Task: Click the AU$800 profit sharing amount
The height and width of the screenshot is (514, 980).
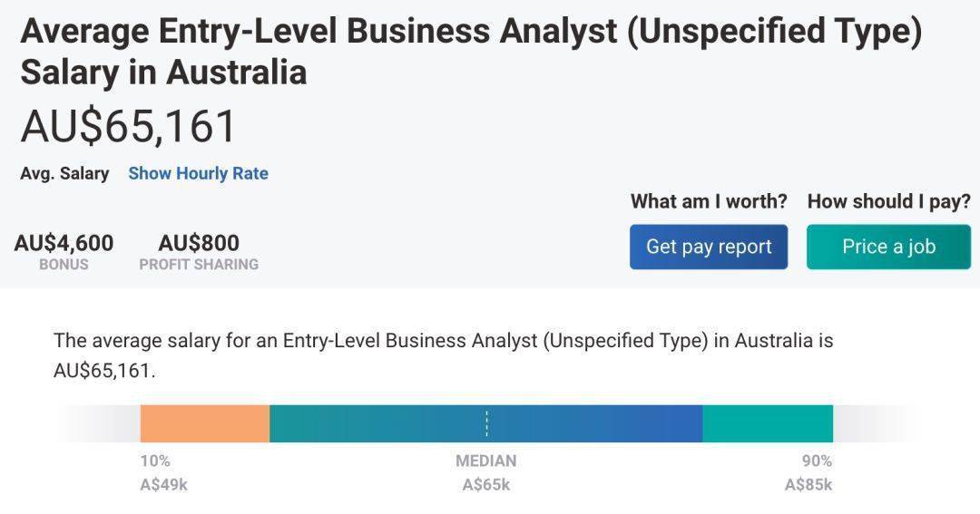Action: click(x=199, y=242)
